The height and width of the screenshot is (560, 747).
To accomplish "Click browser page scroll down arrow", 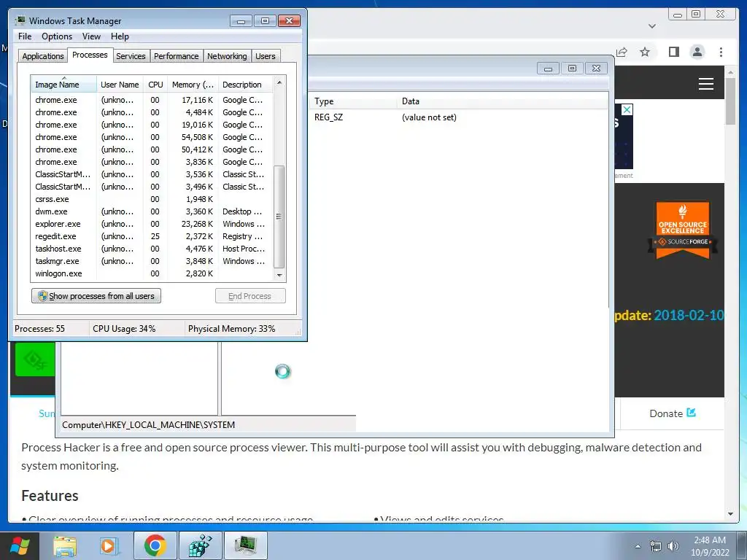I will click(x=731, y=514).
